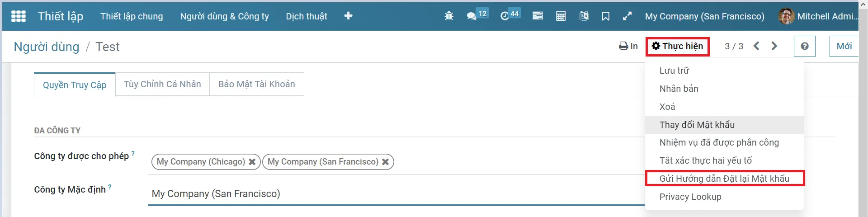This screenshot has height=217, width=868.
Task: Remove My Company (San Francisco) tag
Action: click(385, 162)
